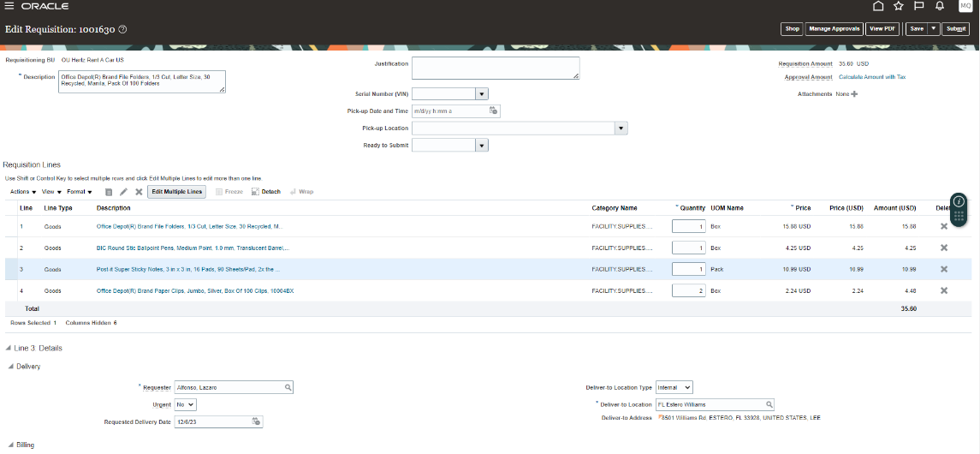Edit quantity field for line 4
The height and width of the screenshot is (454, 980).
click(689, 290)
